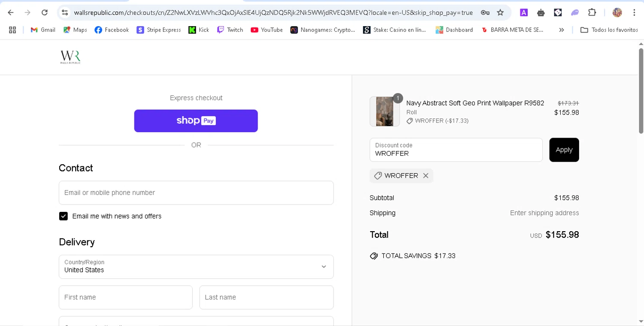
Task: Click the Navy Abstract Soft Geo Print Wallpaper title
Action: tap(475, 103)
